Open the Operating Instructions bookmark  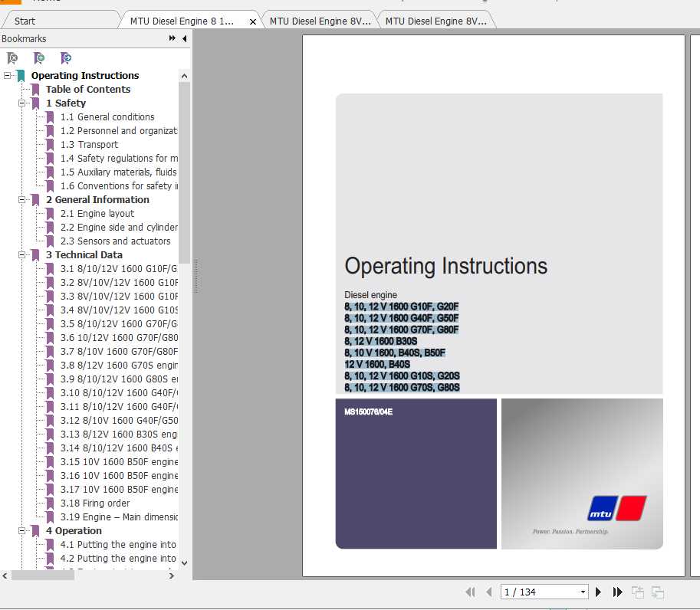point(85,75)
